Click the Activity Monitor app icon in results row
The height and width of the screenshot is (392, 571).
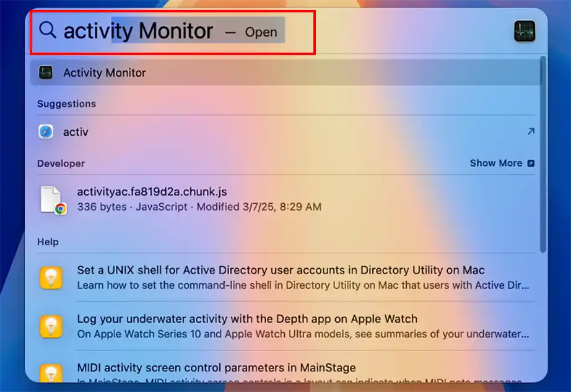coord(46,72)
